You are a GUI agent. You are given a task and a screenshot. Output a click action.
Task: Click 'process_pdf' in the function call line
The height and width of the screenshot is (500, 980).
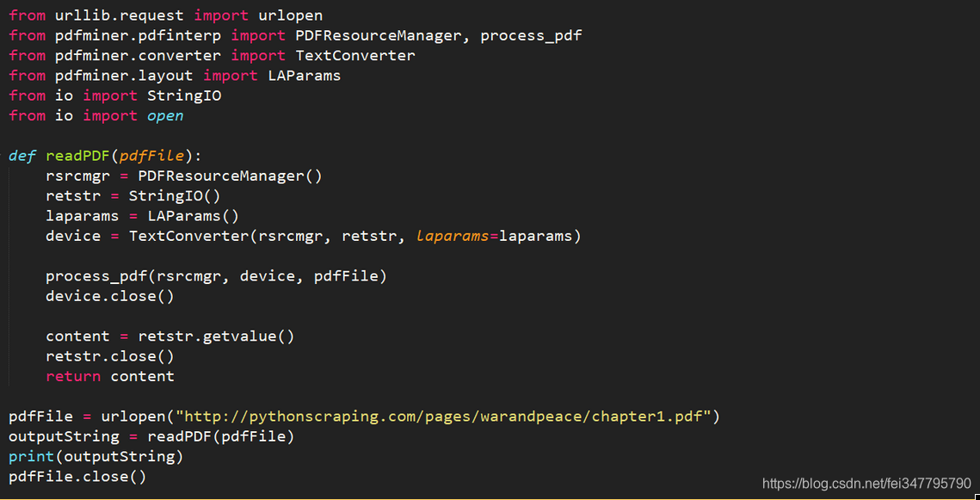coord(97,275)
